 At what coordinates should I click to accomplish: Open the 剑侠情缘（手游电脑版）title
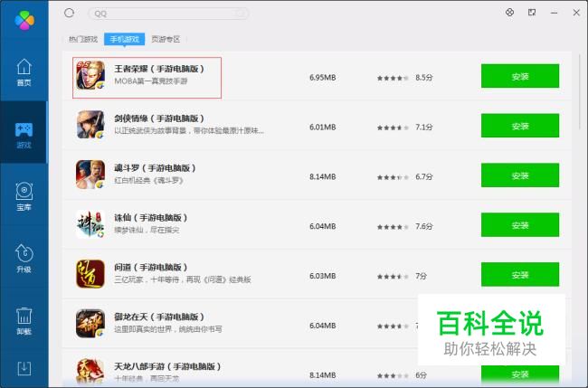point(159,118)
